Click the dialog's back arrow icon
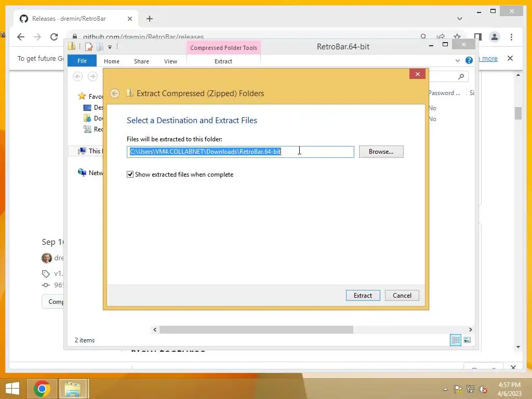532x399 pixels. [115, 94]
